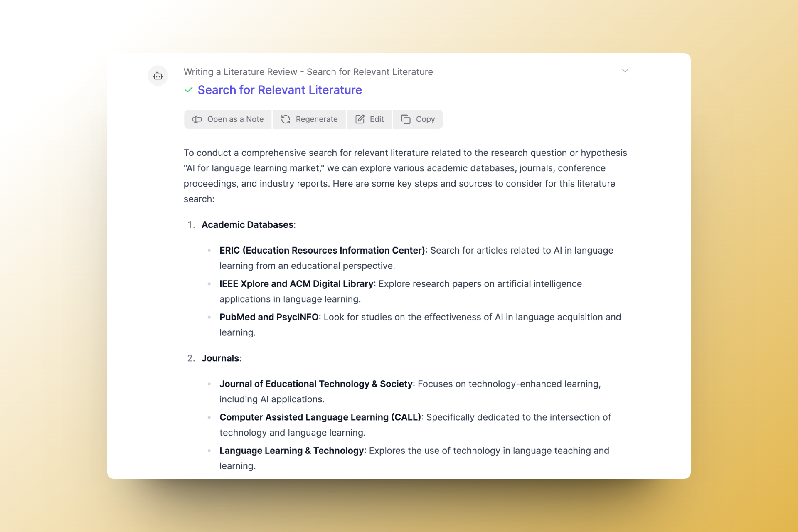Click the Language Learning & Technology bold text
Screen dimensions: 798x532
click(x=291, y=451)
